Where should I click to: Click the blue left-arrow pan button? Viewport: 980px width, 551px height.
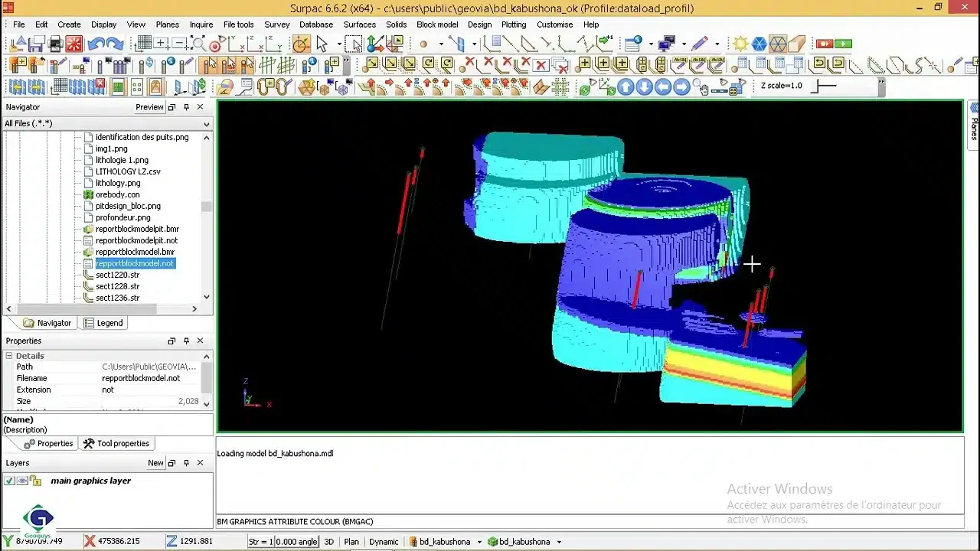[x=662, y=87]
